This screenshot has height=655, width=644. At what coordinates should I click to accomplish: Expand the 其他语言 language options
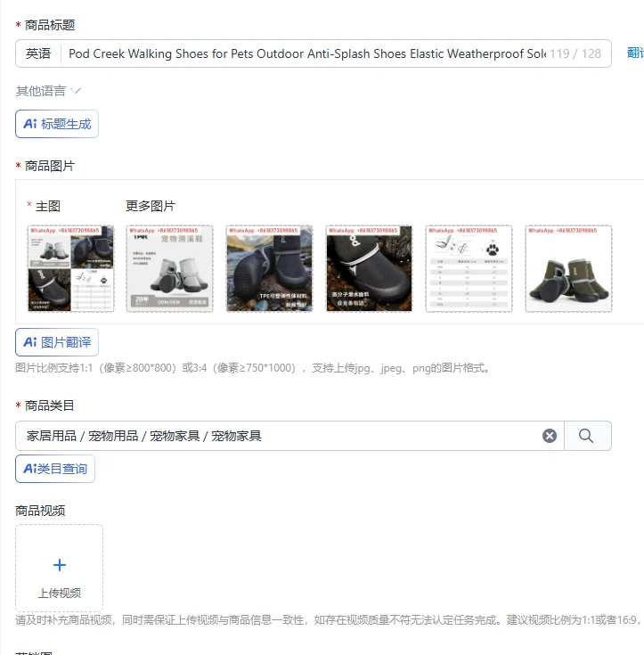pyautogui.click(x=48, y=91)
